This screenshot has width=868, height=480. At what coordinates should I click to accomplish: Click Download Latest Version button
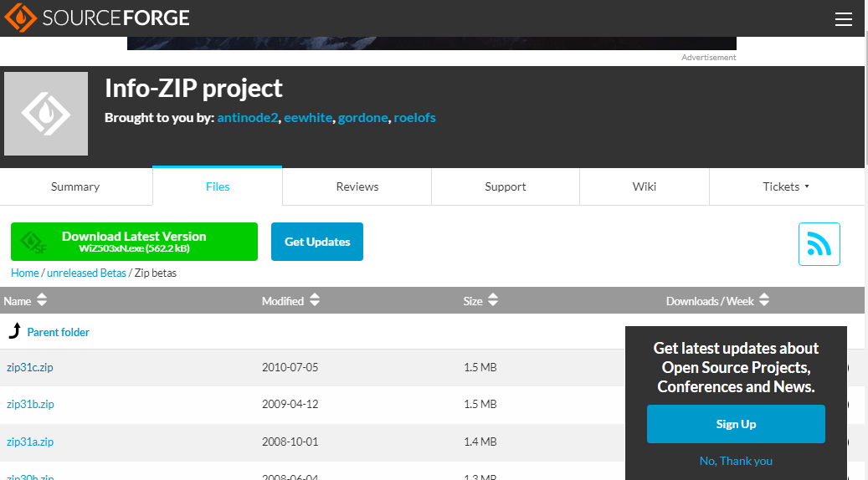[x=134, y=242]
